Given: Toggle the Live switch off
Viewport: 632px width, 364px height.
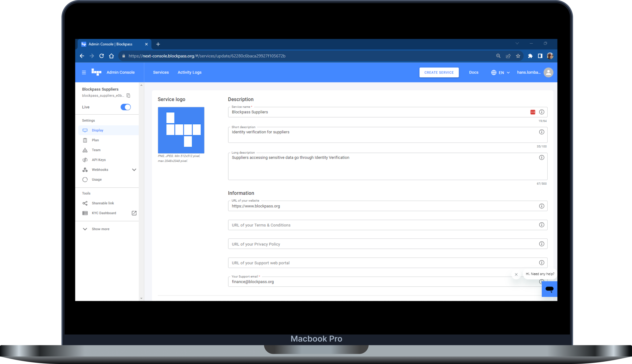Looking at the screenshot, I should [126, 107].
